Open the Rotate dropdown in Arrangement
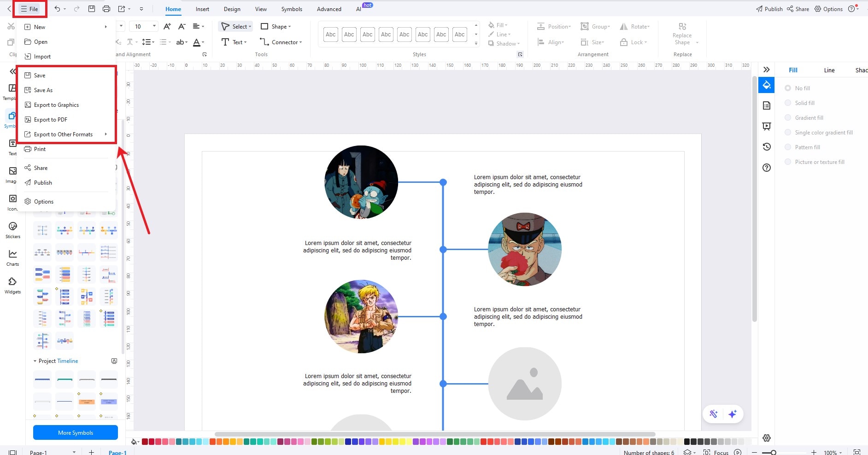The width and height of the screenshot is (868, 455). (x=634, y=27)
